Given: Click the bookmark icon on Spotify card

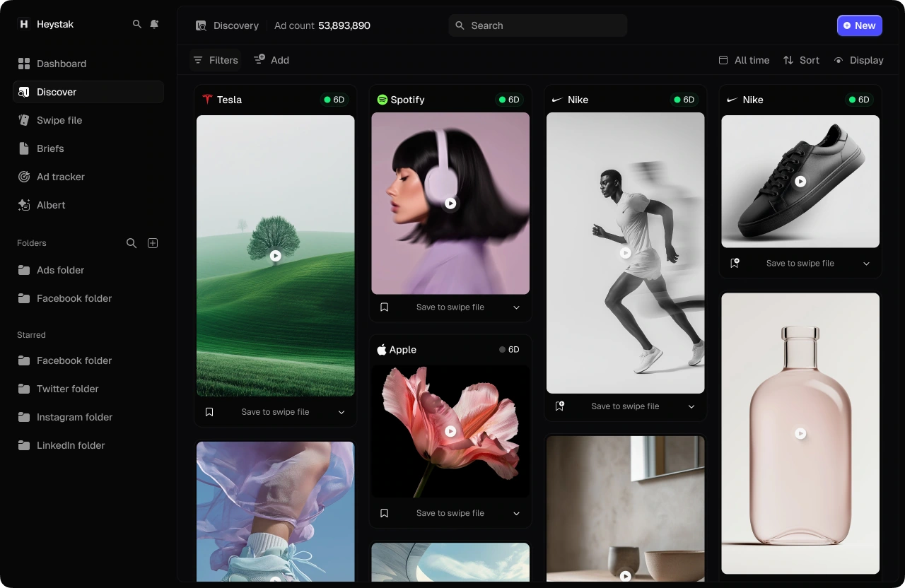Looking at the screenshot, I should pos(385,307).
